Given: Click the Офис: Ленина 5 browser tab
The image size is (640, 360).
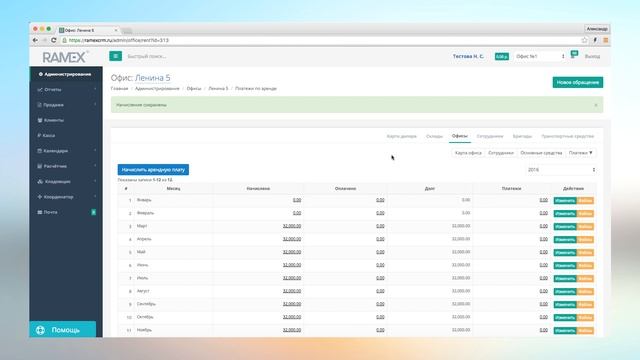Looking at the screenshot, I should point(87,30).
